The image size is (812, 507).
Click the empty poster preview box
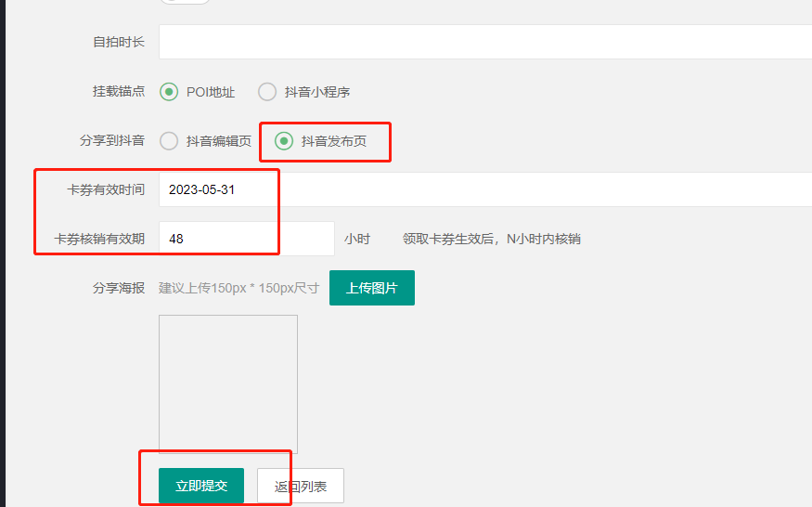(228, 384)
